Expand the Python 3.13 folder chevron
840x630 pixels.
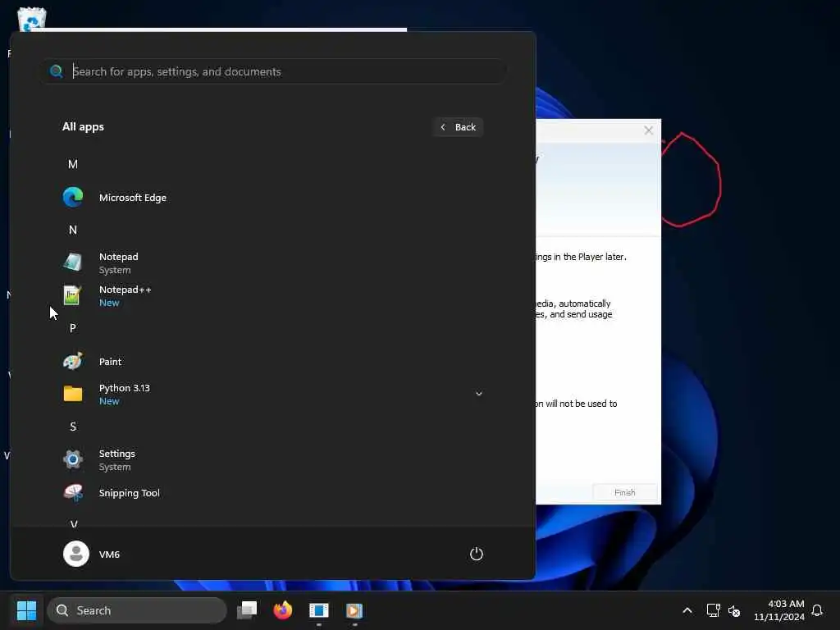479,394
